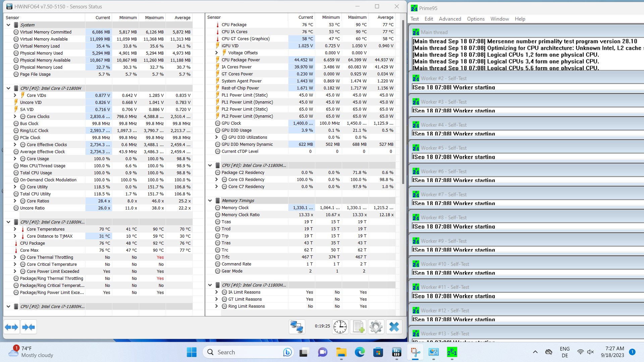The image size is (644, 362).
Task: Open the volume tray icon
Action: [x=591, y=352]
